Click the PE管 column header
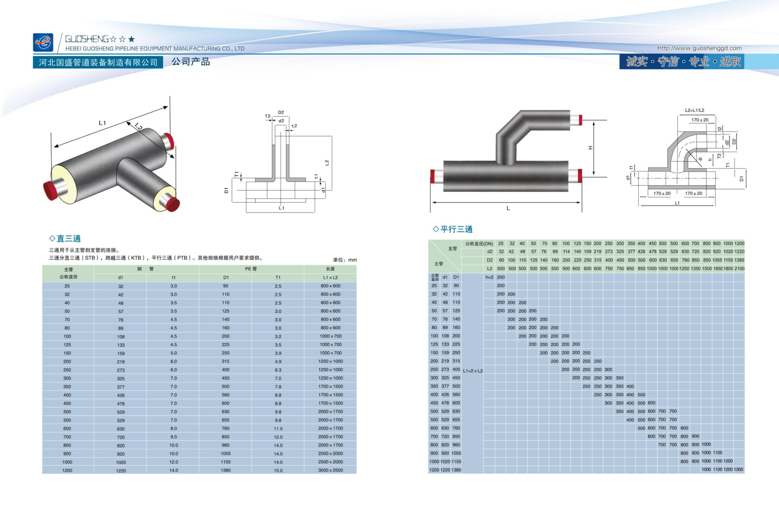Image resolution: width=779 pixels, height=532 pixels. [x=251, y=269]
